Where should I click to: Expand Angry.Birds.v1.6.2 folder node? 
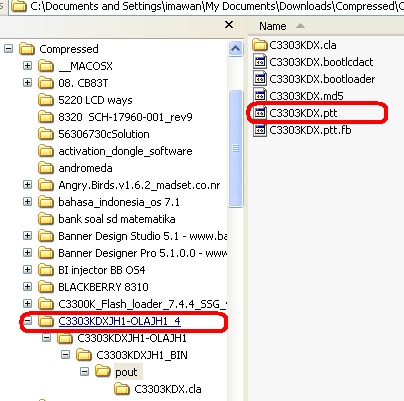click(x=28, y=185)
